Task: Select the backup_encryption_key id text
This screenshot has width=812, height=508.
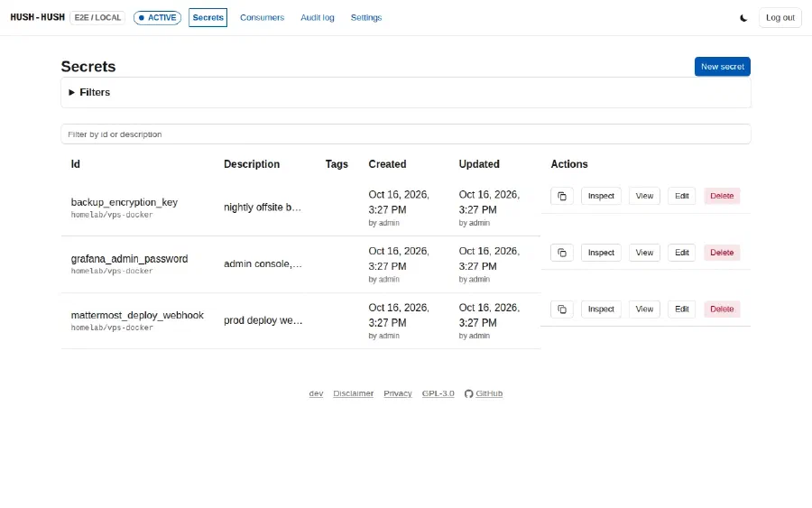Action: tap(125, 202)
